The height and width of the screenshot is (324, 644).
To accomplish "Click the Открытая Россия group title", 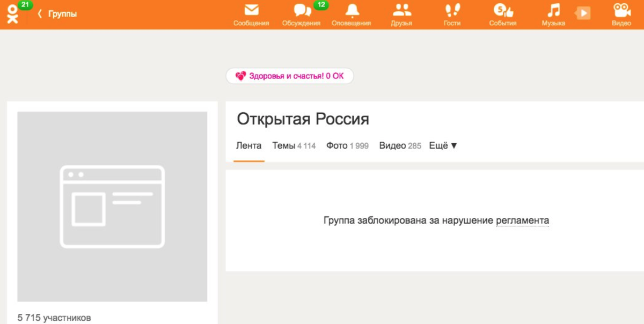I will [303, 119].
